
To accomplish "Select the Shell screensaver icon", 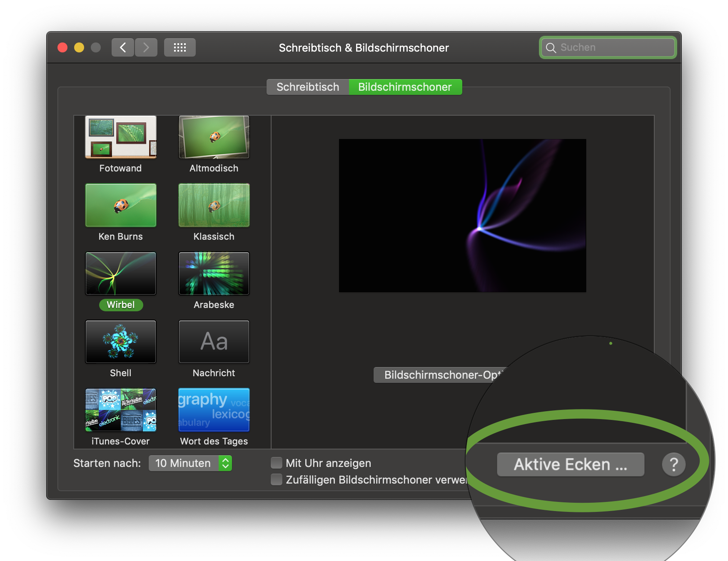I will coord(121,342).
